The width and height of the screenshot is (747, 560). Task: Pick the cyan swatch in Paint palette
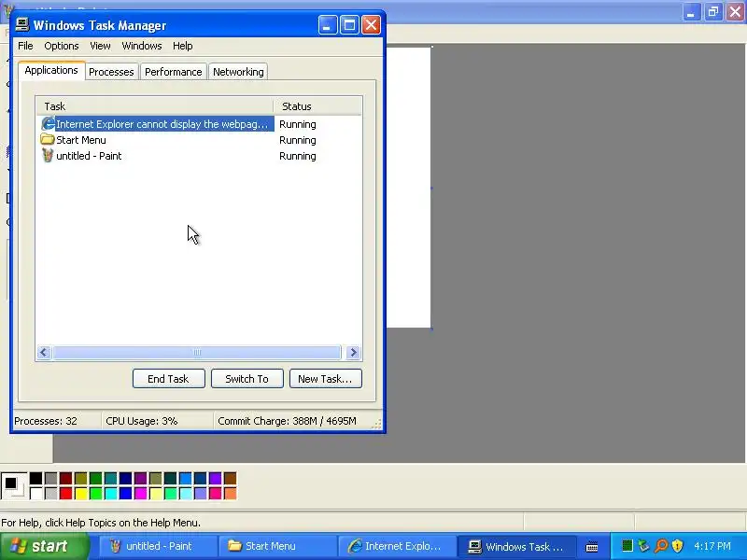pos(110,494)
